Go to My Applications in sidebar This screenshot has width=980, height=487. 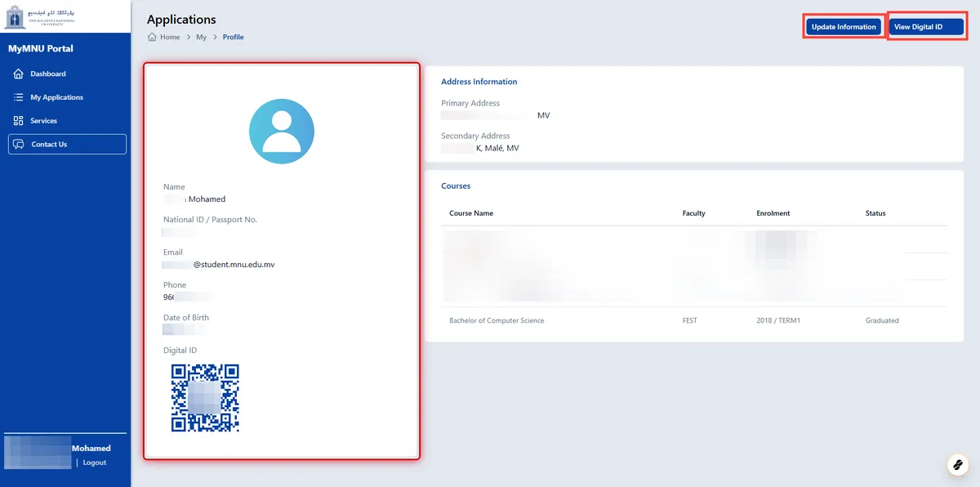[x=57, y=97]
